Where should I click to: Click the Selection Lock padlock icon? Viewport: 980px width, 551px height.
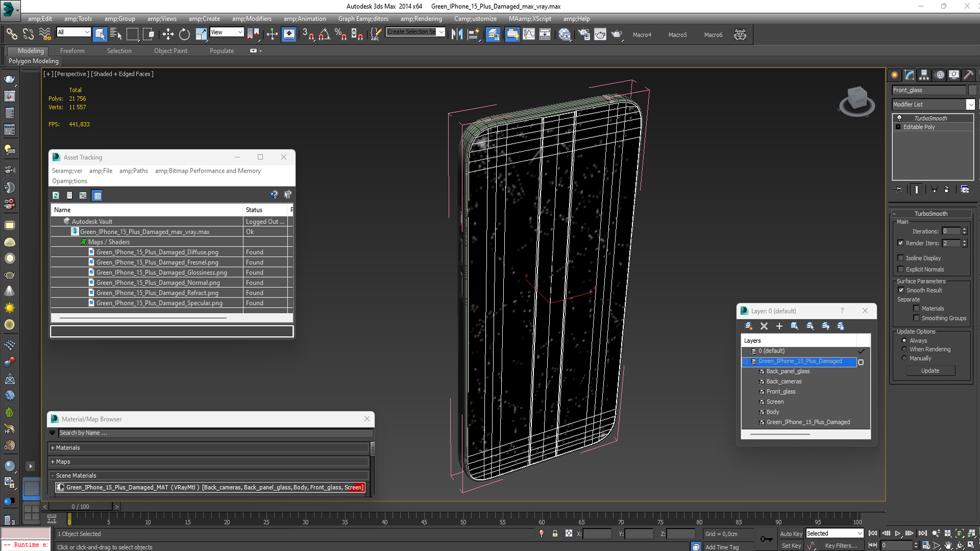coord(555,534)
